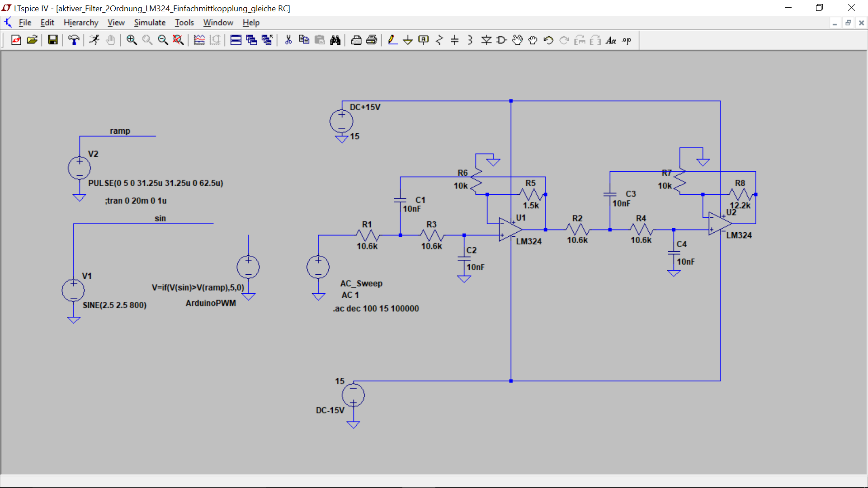
Task: Open the Tools menu
Action: (184, 23)
